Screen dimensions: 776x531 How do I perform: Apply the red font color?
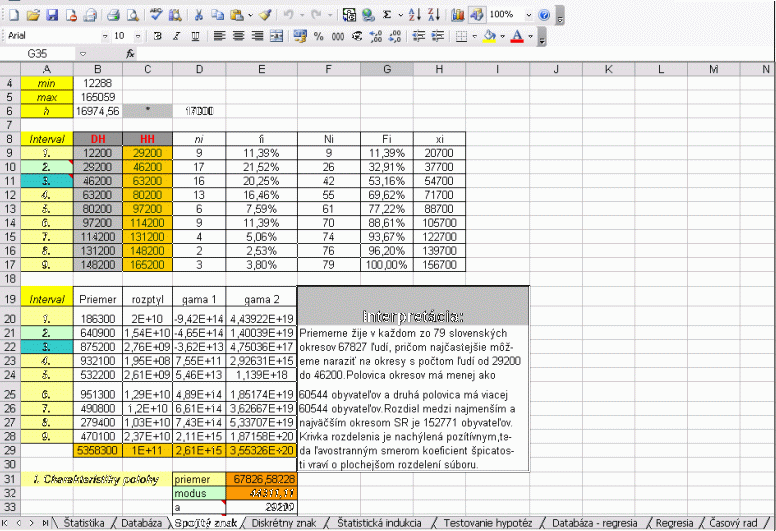(517, 36)
